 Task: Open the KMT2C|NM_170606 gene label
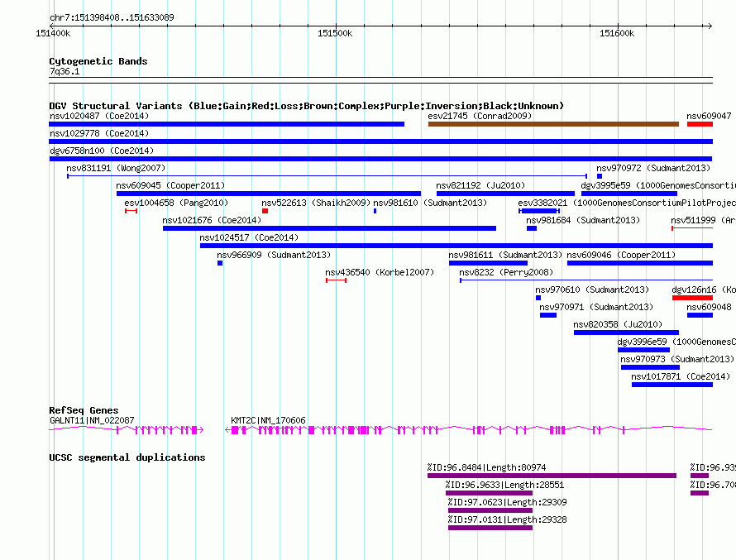[268, 420]
